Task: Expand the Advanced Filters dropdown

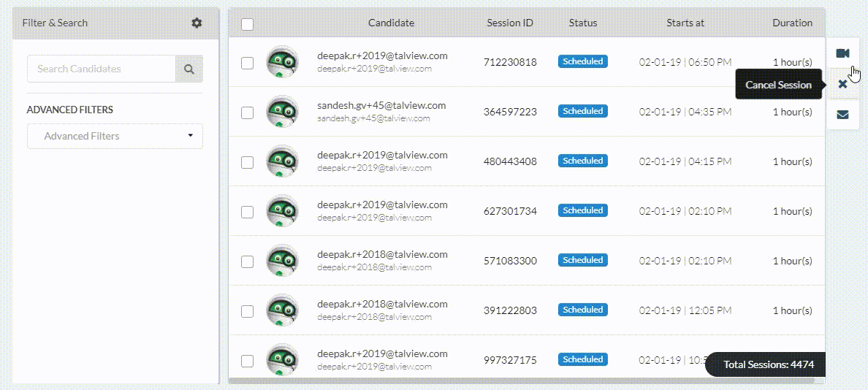Action: point(115,136)
